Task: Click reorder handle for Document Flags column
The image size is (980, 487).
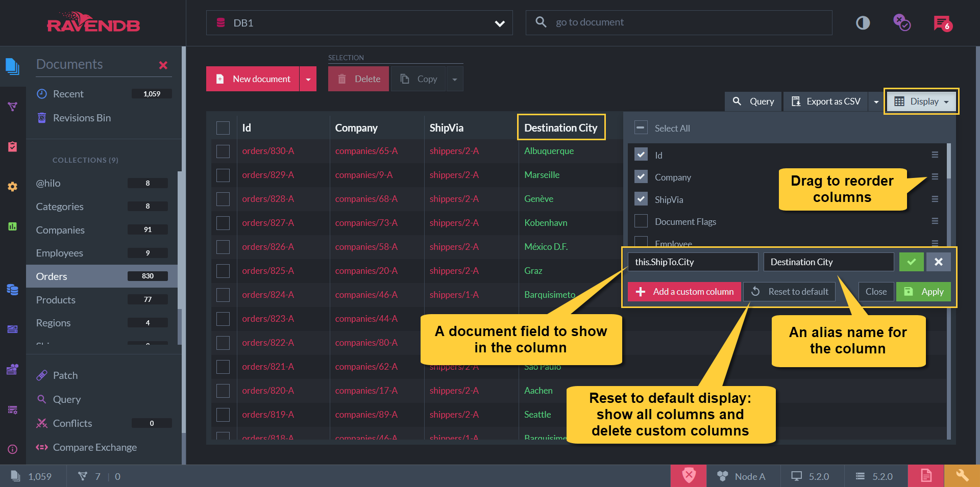Action: coord(935,221)
